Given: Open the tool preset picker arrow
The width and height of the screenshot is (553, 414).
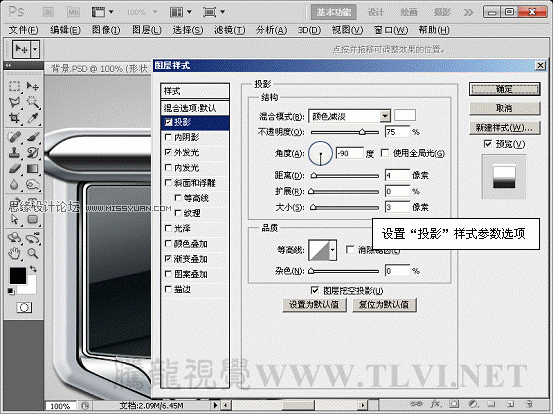Looking at the screenshot, I should tap(35, 49).
